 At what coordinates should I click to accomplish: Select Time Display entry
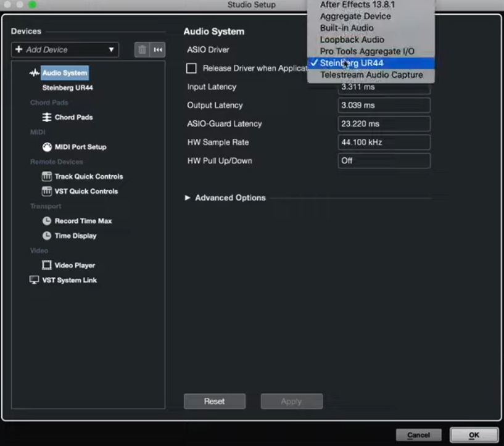pyautogui.click(x=75, y=236)
